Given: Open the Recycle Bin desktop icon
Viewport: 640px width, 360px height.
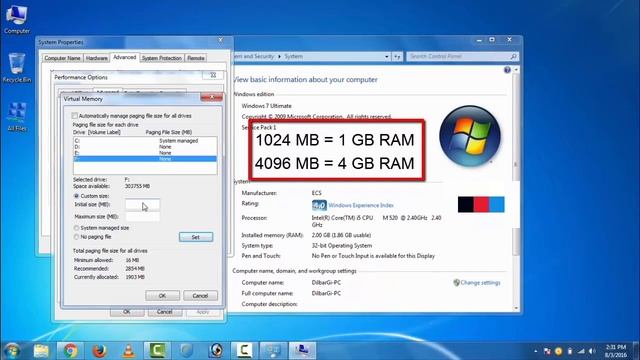Looking at the screenshot, I should tap(16, 68).
